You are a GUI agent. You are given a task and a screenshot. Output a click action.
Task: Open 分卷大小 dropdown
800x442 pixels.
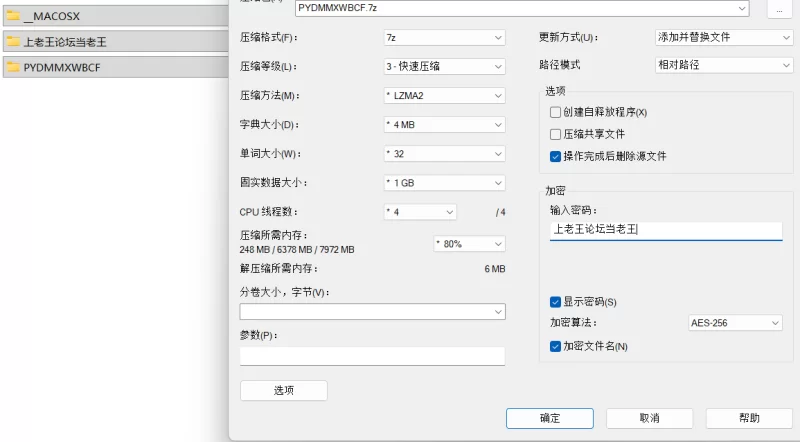point(372,312)
